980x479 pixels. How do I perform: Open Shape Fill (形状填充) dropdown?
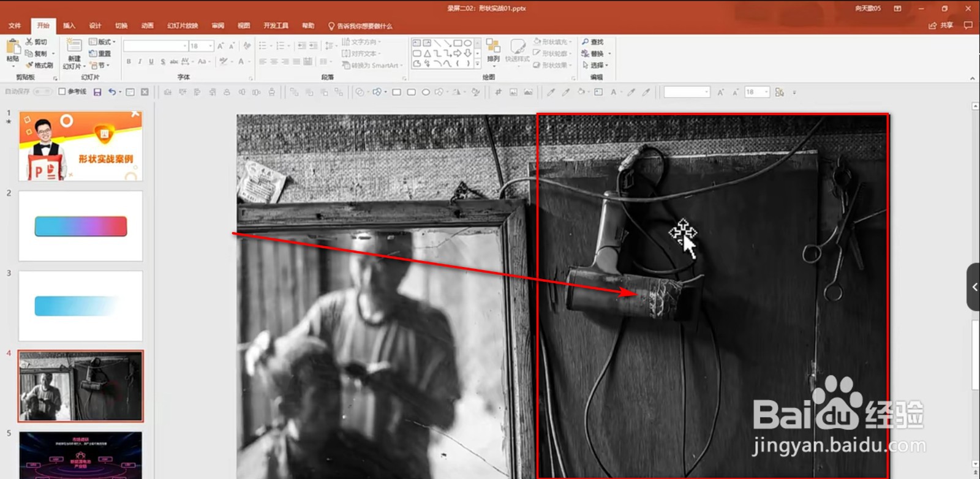[552, 42]
